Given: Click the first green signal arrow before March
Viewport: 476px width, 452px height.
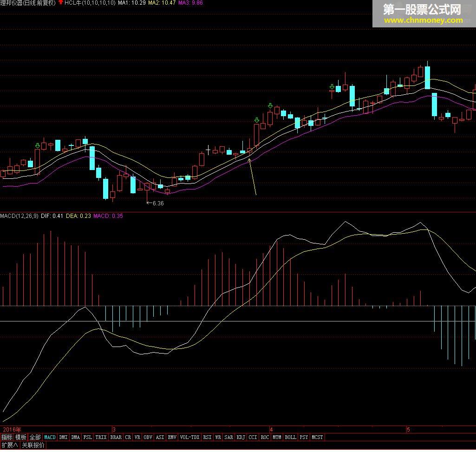Looking at the screenshot, I should (37, 146).
